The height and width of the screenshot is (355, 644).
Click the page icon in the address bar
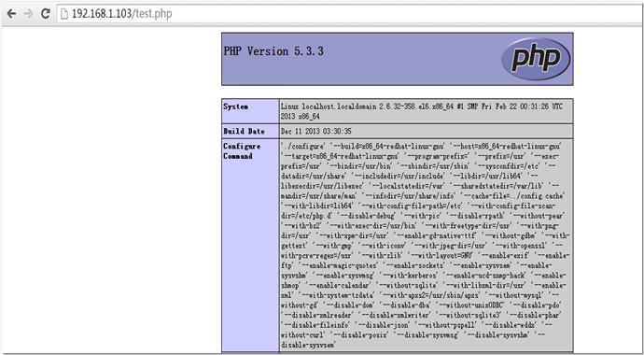click(x=64, y=14)
